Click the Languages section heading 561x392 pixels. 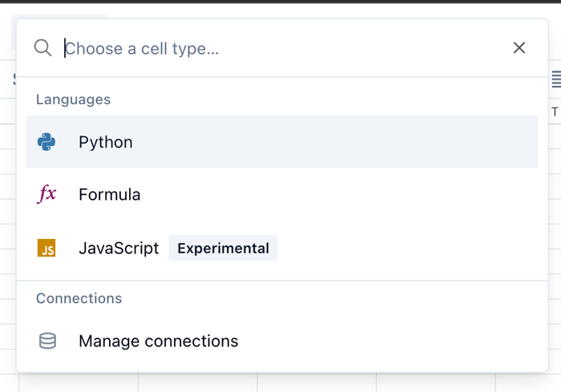point(73,99)
